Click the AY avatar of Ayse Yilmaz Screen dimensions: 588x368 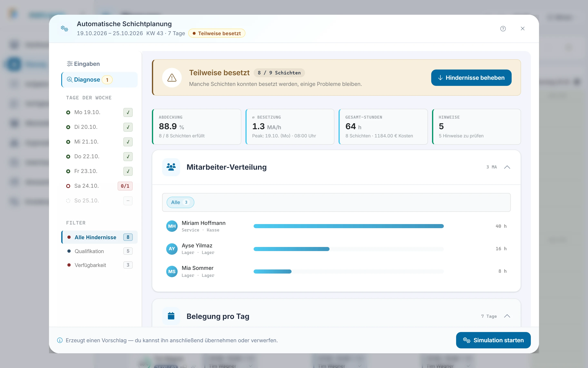click(x=172, y=249)
